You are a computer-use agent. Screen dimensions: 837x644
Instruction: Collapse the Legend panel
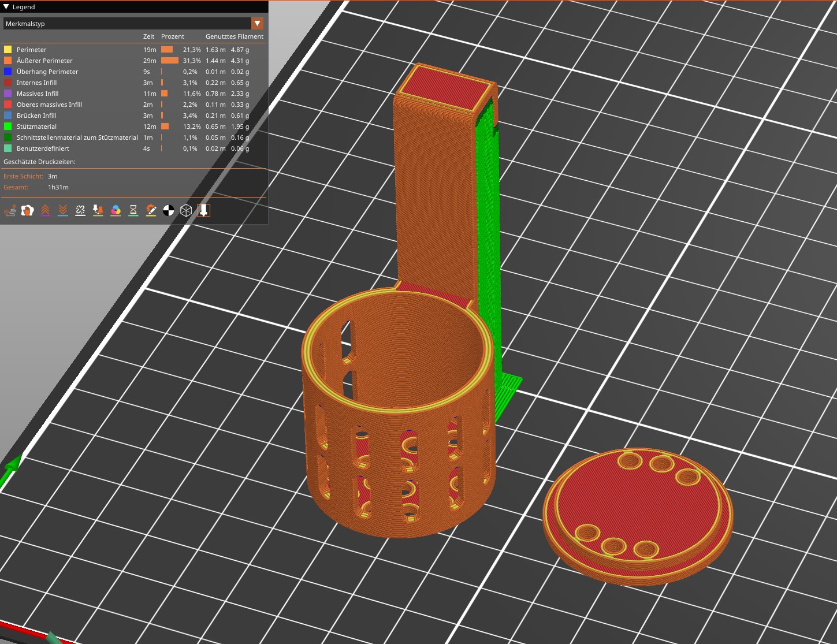6,6
